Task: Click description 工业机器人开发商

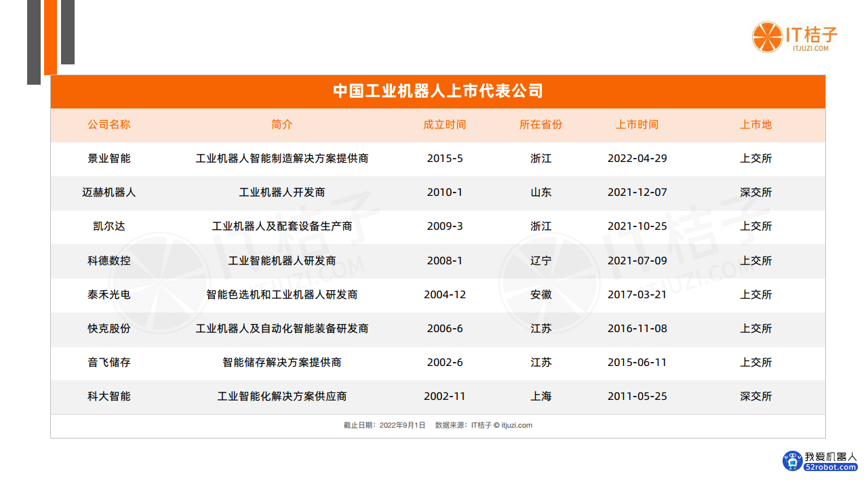Action: (x=282, y=192)
